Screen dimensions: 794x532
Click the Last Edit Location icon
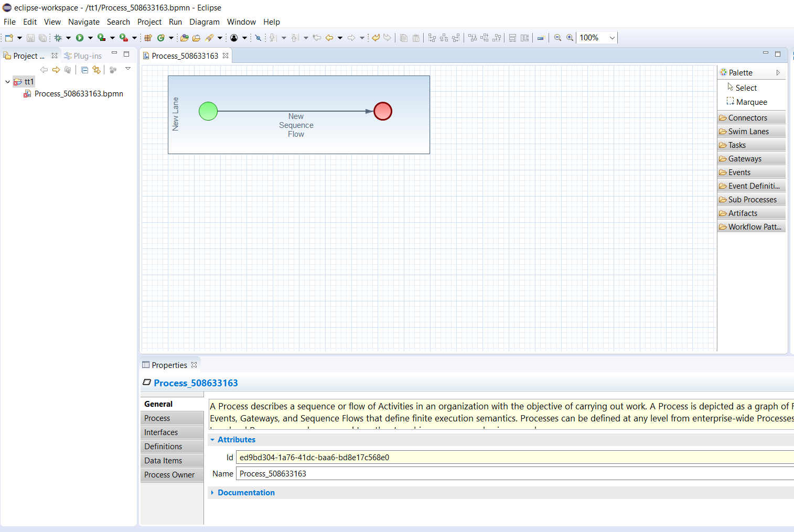pos(317,38)
